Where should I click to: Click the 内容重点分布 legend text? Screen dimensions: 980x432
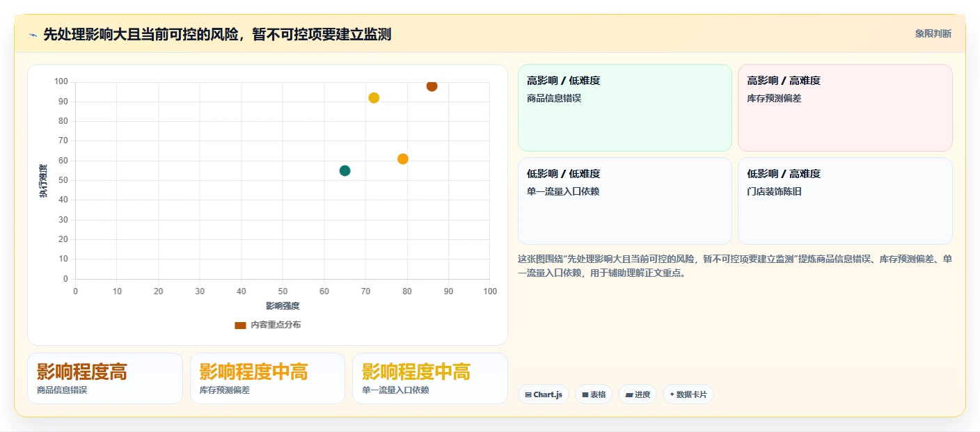[276, 325]
